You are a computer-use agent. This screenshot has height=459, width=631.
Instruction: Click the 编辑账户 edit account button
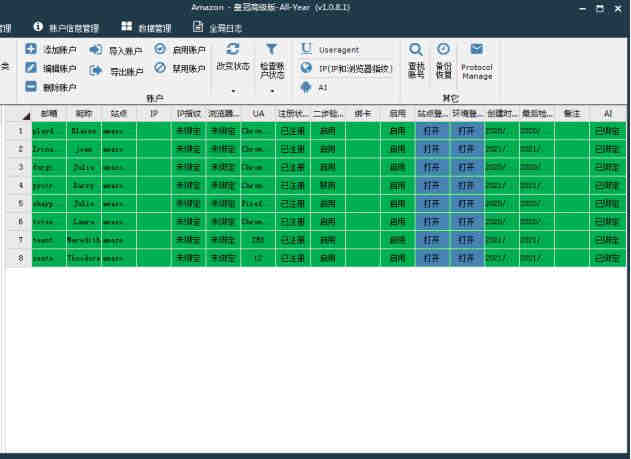click(x=51, y=68)
